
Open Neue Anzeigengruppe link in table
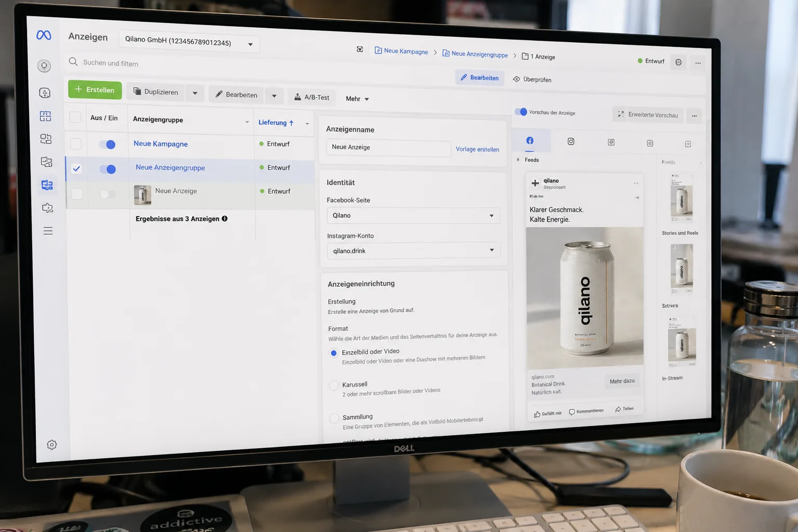(x=170, y=167)
